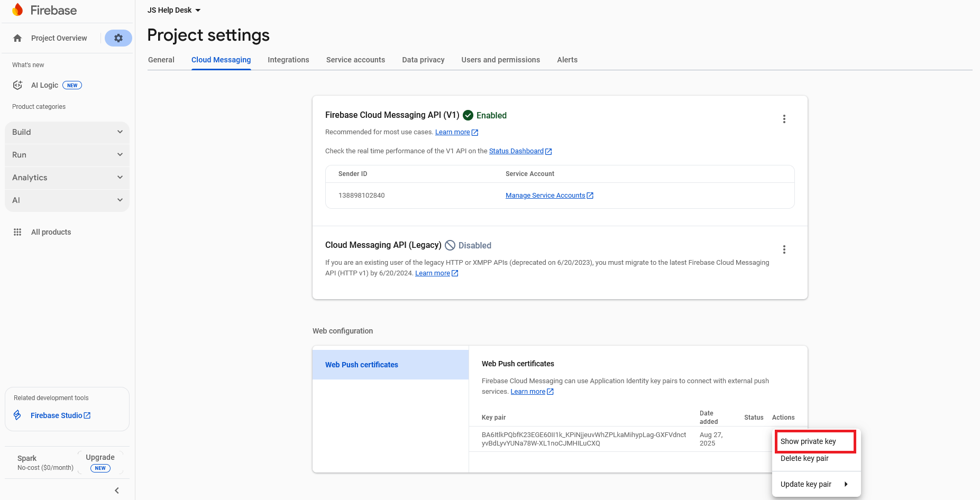The width and height of the screenshot is (980, 500).
Task: Open three-dot menu for Firebase Cloud Messaging API (V1)
Action: point(784,119)
